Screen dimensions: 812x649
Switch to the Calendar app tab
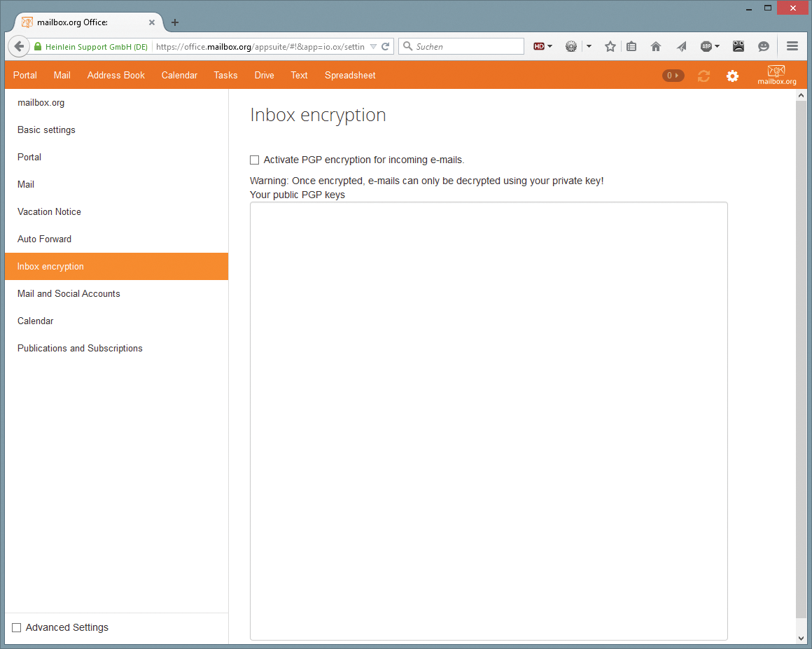[x=179, y=75]
